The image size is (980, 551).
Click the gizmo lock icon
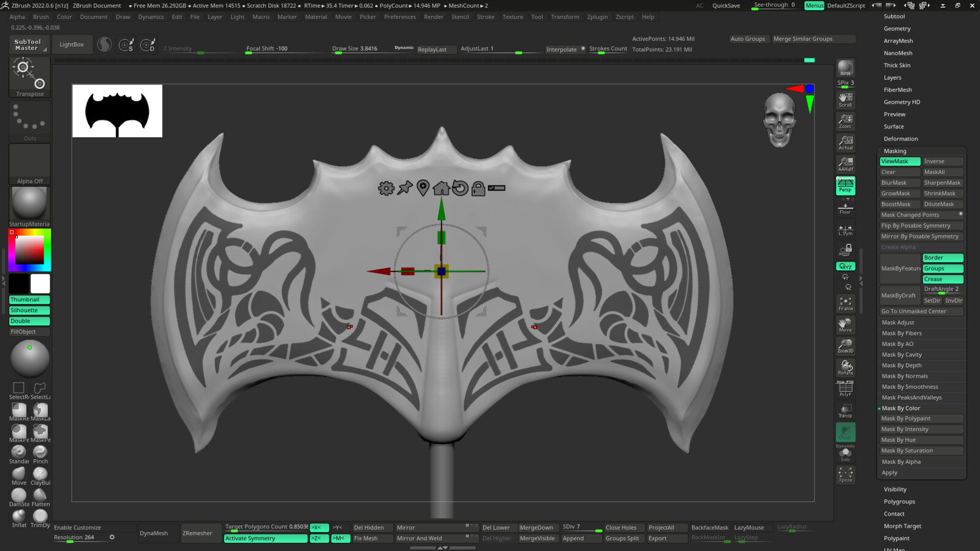(478, 189)
